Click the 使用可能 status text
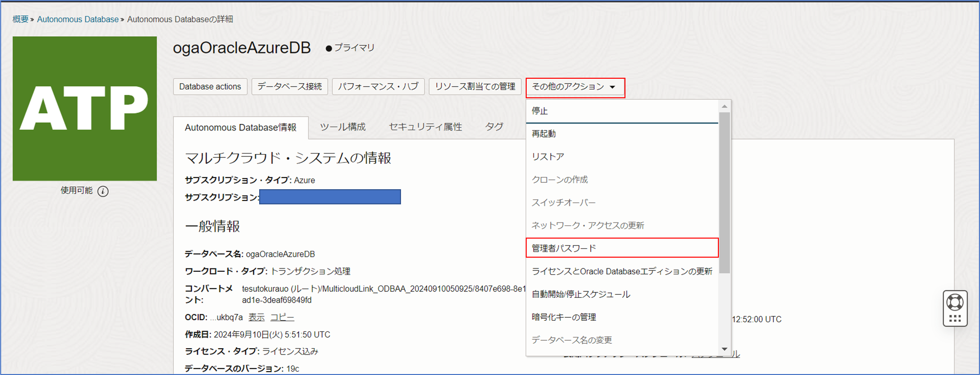The height and width of the screenshot is (375, 980). (x=76, y=191)
